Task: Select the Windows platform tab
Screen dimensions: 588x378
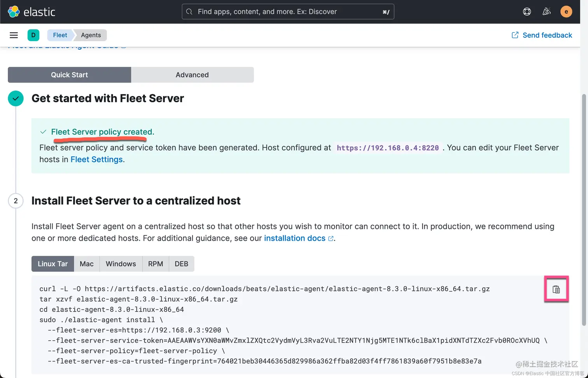Action: [121, 264]
